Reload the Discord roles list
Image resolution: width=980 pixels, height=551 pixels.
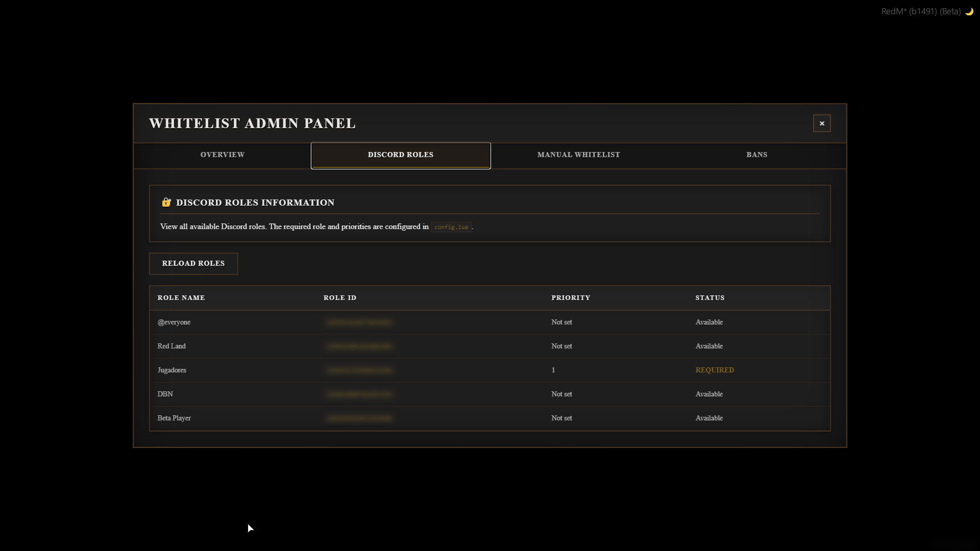193,264
